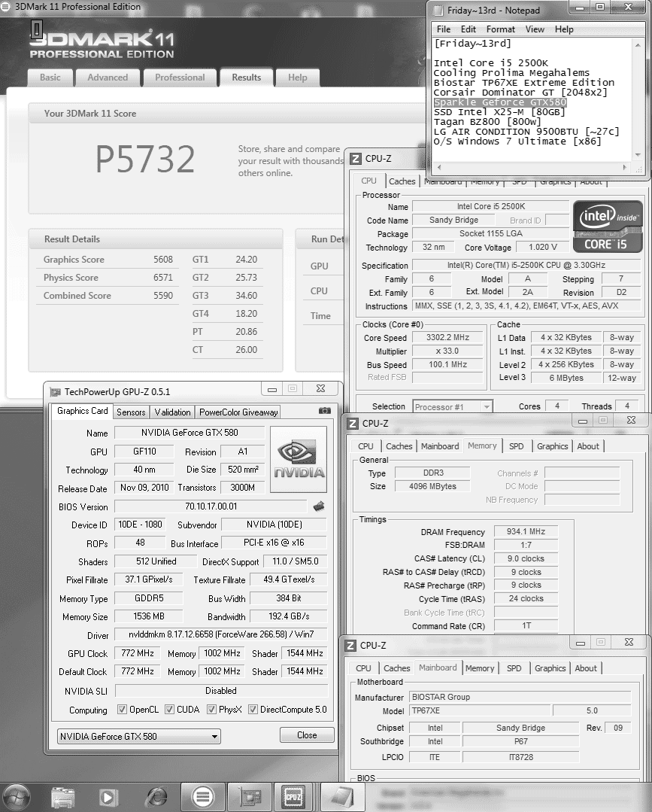This screenshot has width=652, height=812.
Task: Click the Manufacturer field BIOSTAR Group
Action: point(520,697)
